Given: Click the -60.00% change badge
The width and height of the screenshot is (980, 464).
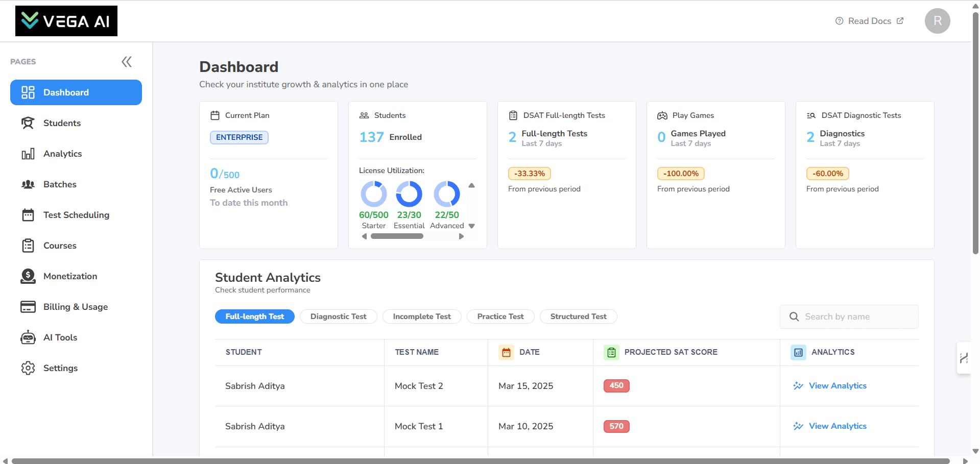Looking at the screenshot, I should [828, 174].
